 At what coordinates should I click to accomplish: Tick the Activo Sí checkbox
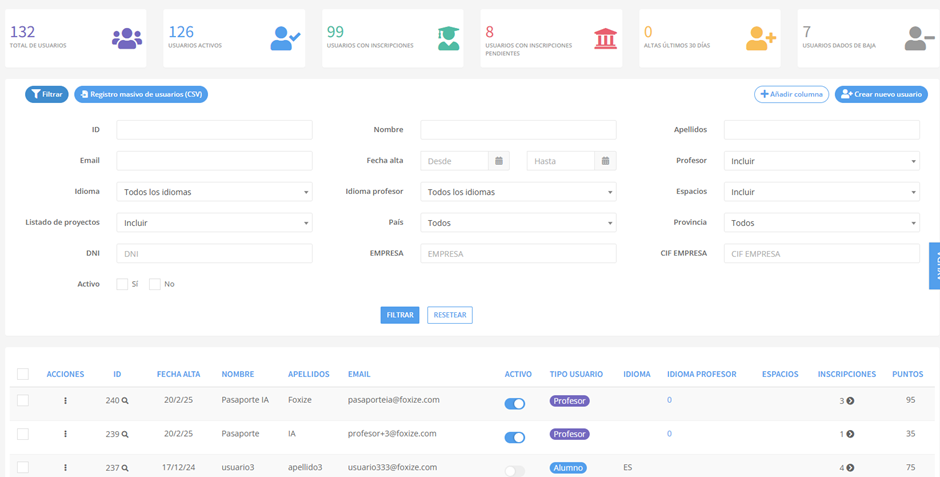click(122, 284)
